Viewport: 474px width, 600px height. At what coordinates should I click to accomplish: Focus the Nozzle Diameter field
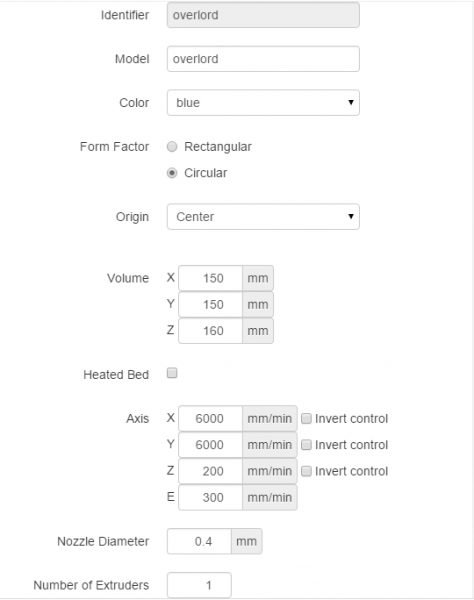click(199, 541)
